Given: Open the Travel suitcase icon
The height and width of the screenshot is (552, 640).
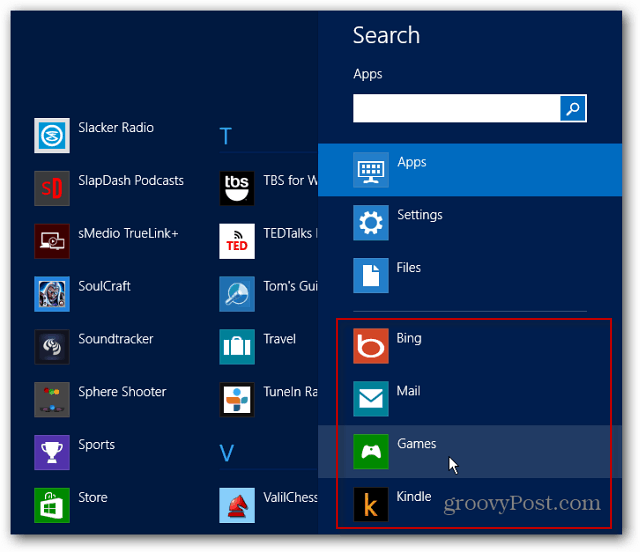Looking at the screenshot, I should (x=237, y=347).
